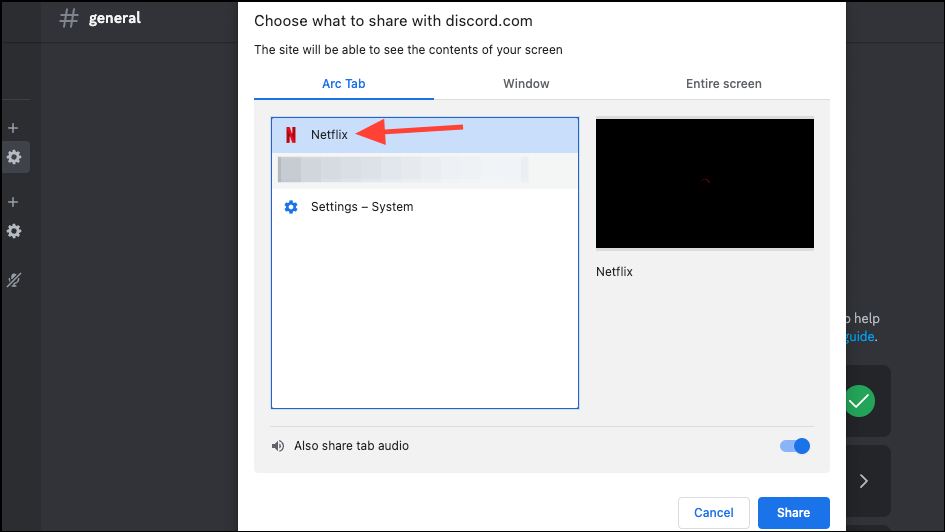Click the 'Also share tab audio' label
Image resolution: width=945 pixels, height=532 pixels.
click(x=351, y=446)
